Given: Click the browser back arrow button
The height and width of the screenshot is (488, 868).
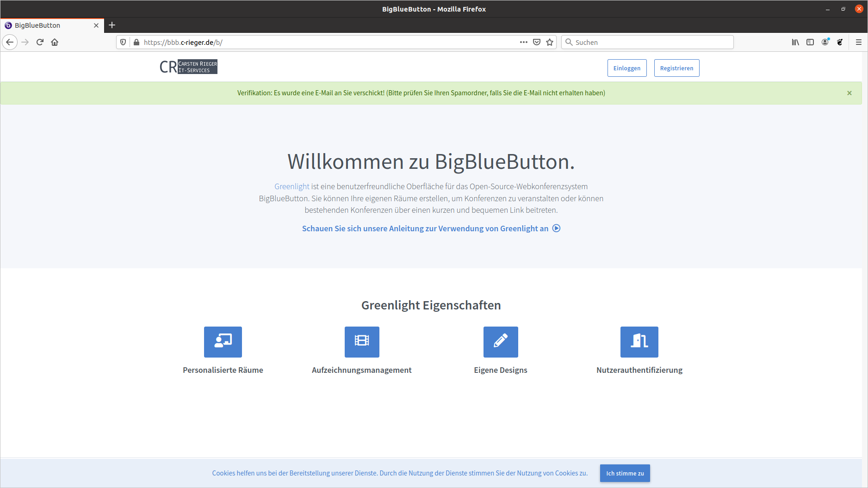Looking at the screenshot, I should pyautogui.click(x=10, y=42).
